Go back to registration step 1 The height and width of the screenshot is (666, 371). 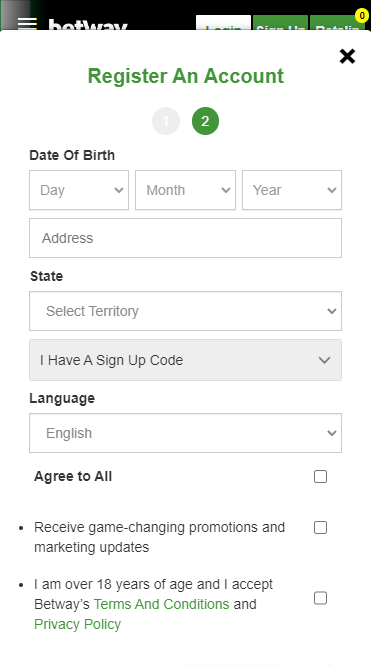166,121
